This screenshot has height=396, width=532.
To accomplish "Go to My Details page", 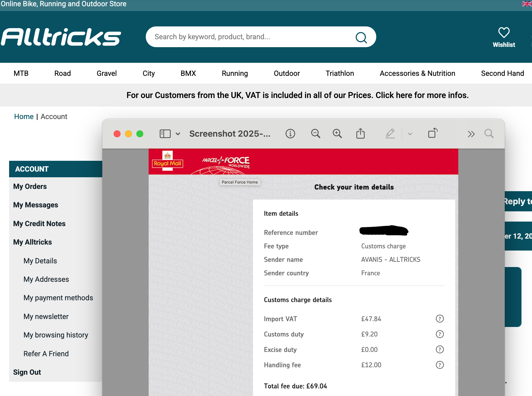I will (40, 261).
